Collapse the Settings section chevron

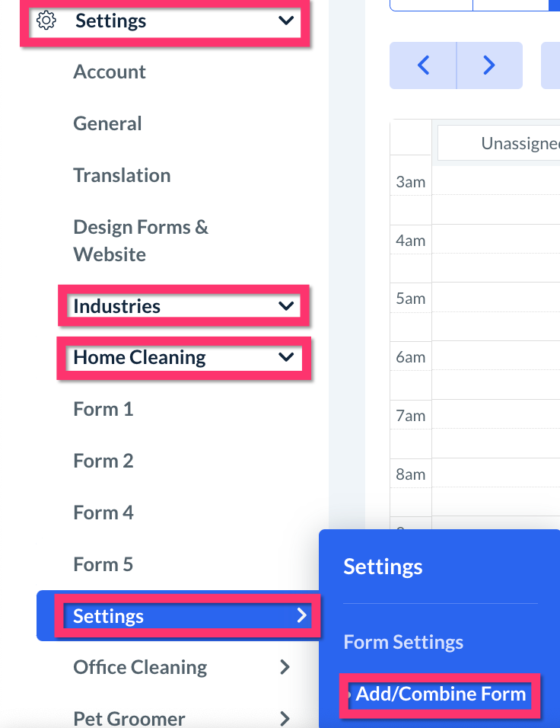pyautogui.click(x=286, y=21)
